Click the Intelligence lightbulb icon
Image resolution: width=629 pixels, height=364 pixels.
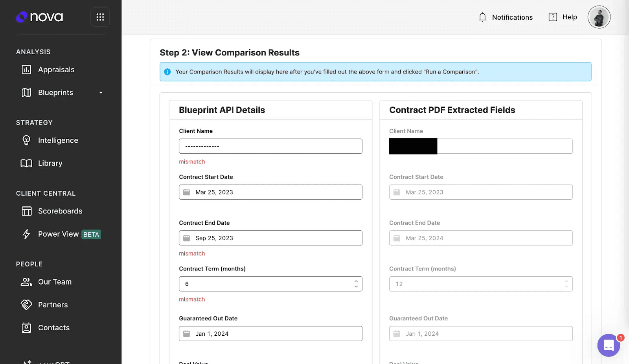coord(26,140)
